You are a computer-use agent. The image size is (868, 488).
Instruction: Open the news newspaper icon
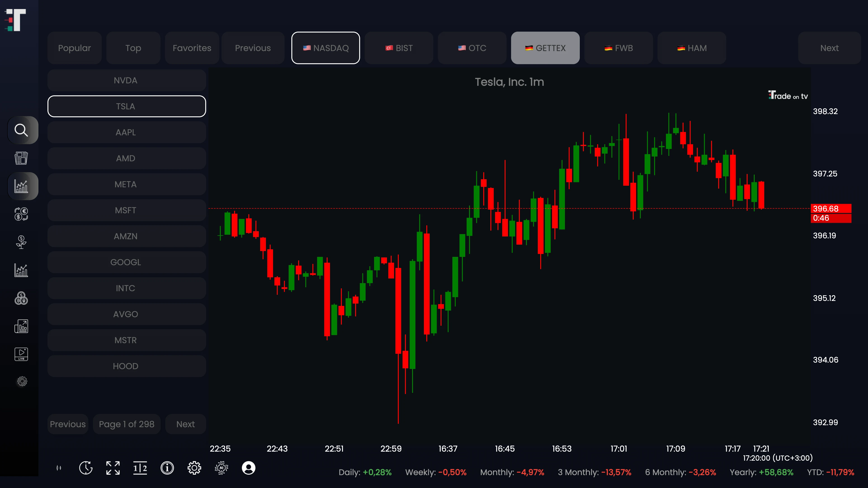tap(21, 158)
